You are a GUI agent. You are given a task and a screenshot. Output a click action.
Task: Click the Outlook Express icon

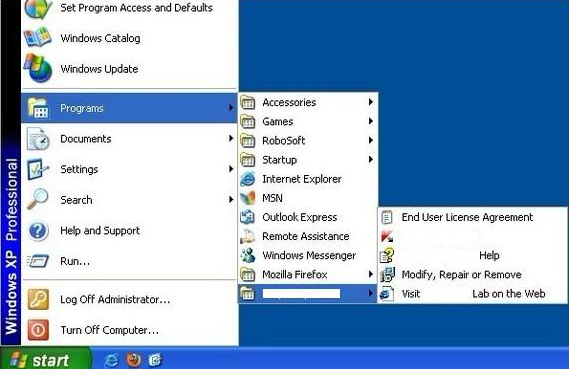pos(248,217)
